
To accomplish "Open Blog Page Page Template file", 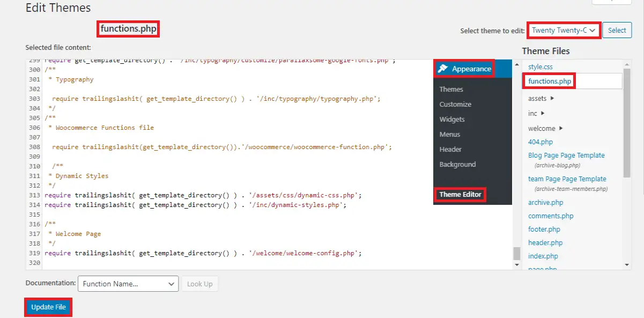I will click(x=566, y=155).
